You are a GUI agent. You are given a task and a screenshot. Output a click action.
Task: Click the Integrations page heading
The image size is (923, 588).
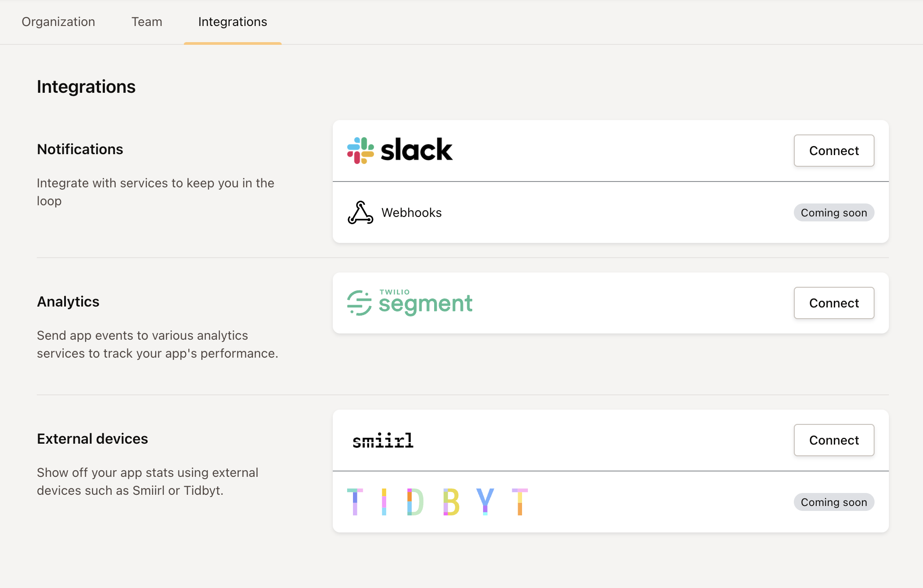tap(86, 86)
